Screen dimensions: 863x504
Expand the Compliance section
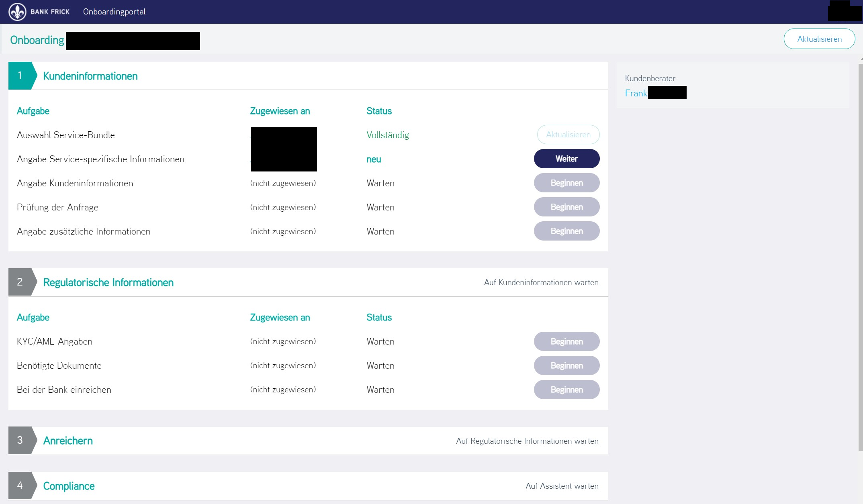coord(69,486)
